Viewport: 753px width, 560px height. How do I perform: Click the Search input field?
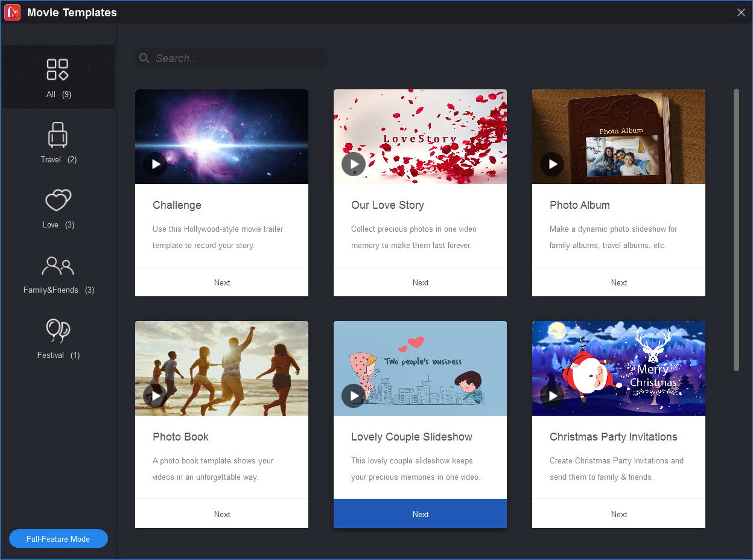pos(231,58)
